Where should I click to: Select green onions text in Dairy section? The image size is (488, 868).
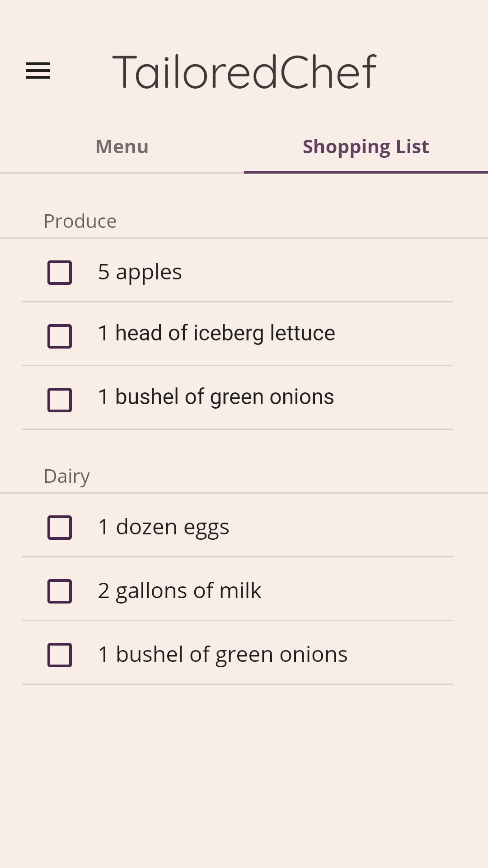(x=223, y=655)
